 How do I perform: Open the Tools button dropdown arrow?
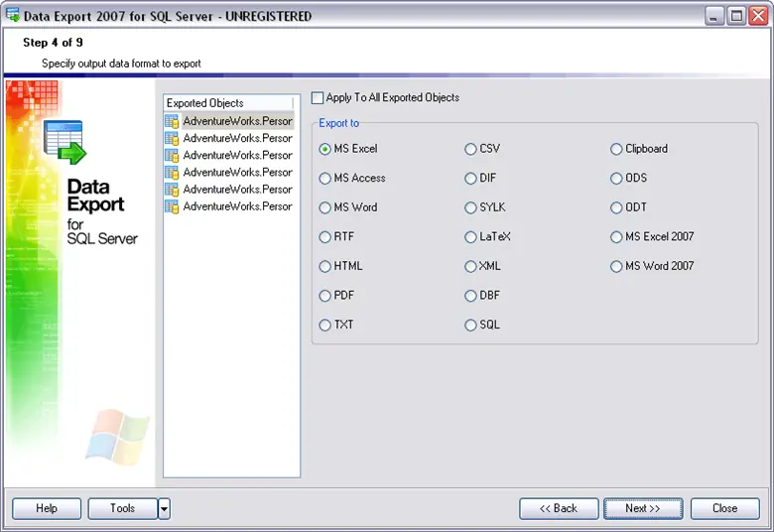(164, 508)
